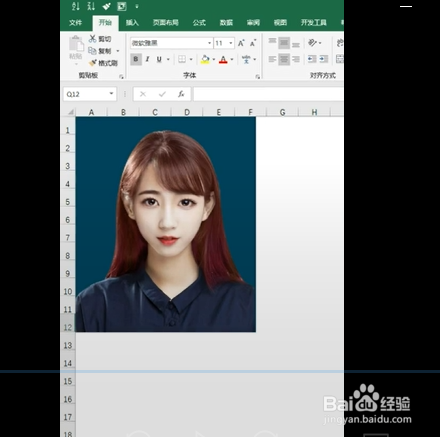The image size is (440, 437).
Task: Go to the 审阅 (Review) tab
Action: click(x=253, y=23)
